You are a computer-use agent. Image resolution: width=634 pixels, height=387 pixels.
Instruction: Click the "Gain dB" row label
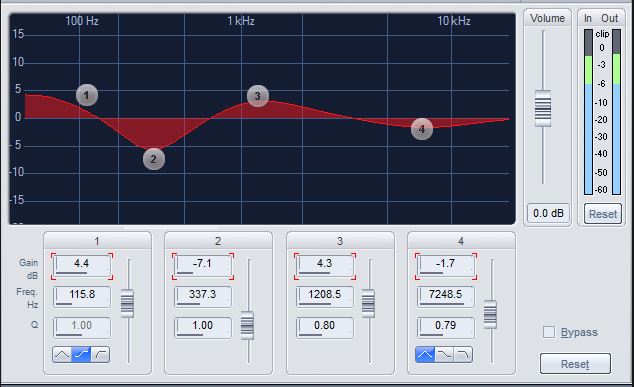pyautogui.click(x=29, y=269)
